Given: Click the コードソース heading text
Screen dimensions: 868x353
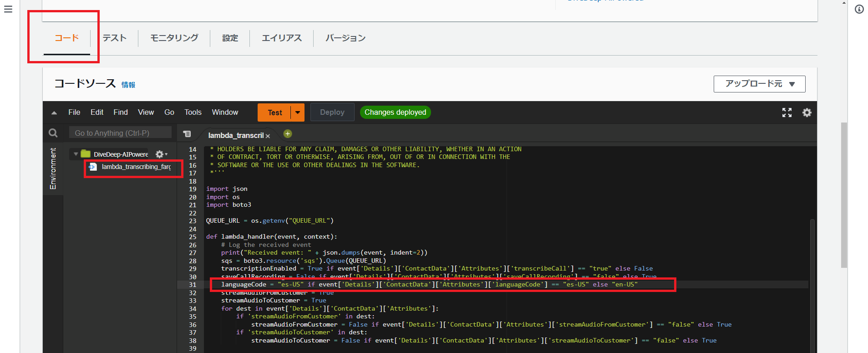Looking at the screenshot, I should [85, 84].
